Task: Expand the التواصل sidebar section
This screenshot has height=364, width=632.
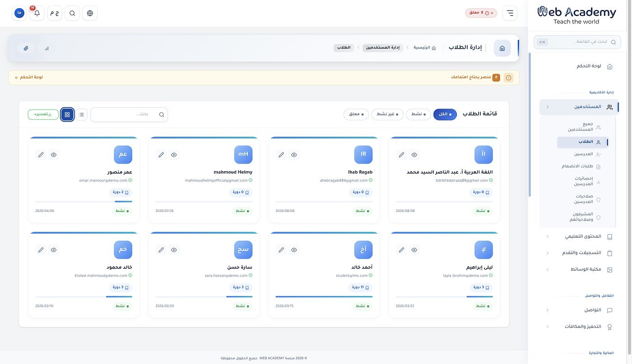Action: click(x=579, y=310)
